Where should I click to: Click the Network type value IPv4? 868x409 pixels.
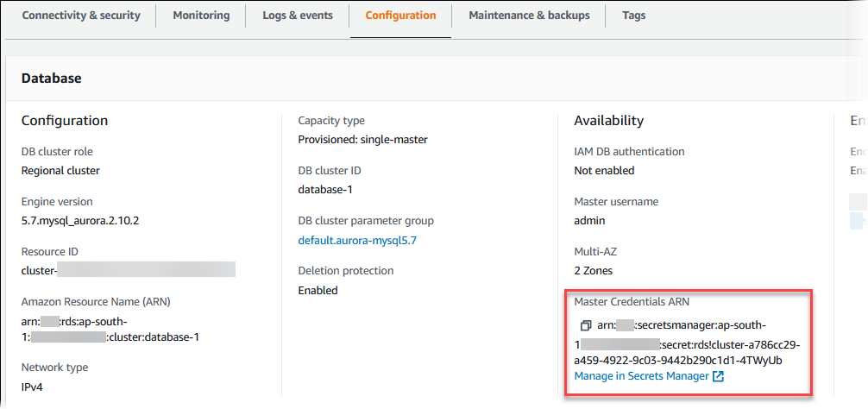pos(33,387)
